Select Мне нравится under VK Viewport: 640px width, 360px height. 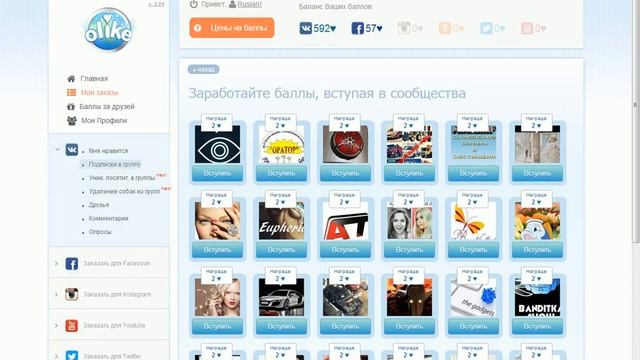(108, 151)
